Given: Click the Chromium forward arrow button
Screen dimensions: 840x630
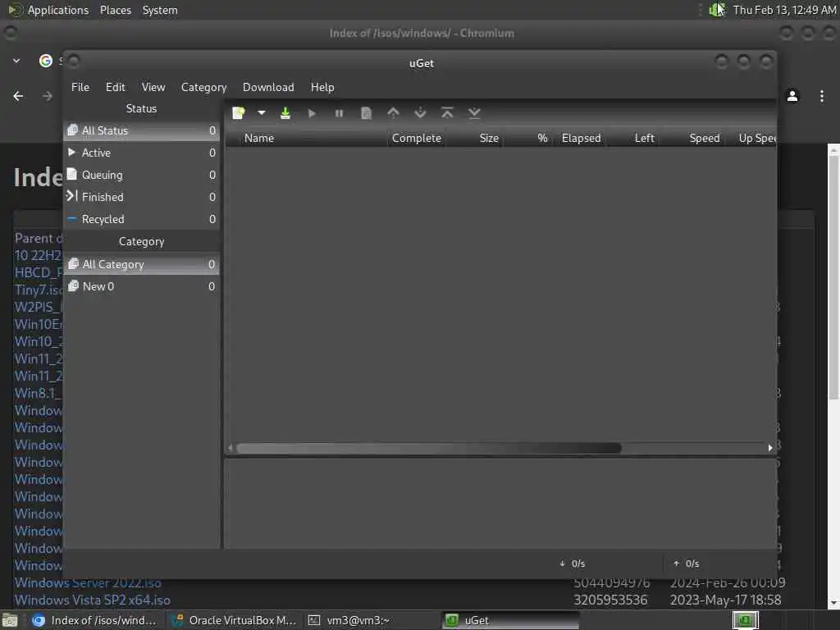Looking at the screenshot, I should click(x=47, y=96).
